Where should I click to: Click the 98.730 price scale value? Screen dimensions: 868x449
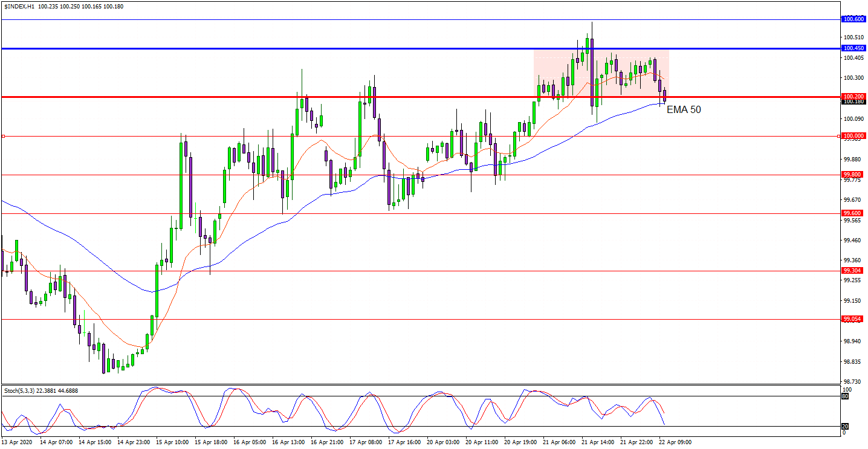(853, 381)
